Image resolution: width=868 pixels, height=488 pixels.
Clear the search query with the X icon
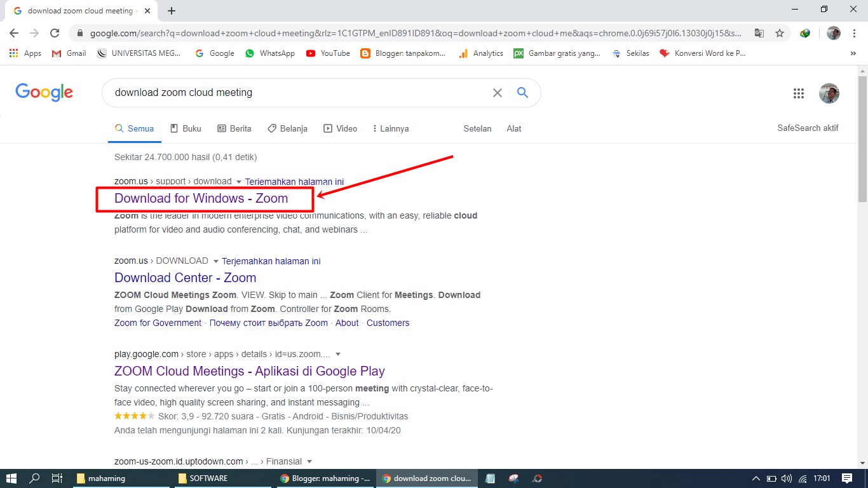pyautogui.click(x=498, y=93)
